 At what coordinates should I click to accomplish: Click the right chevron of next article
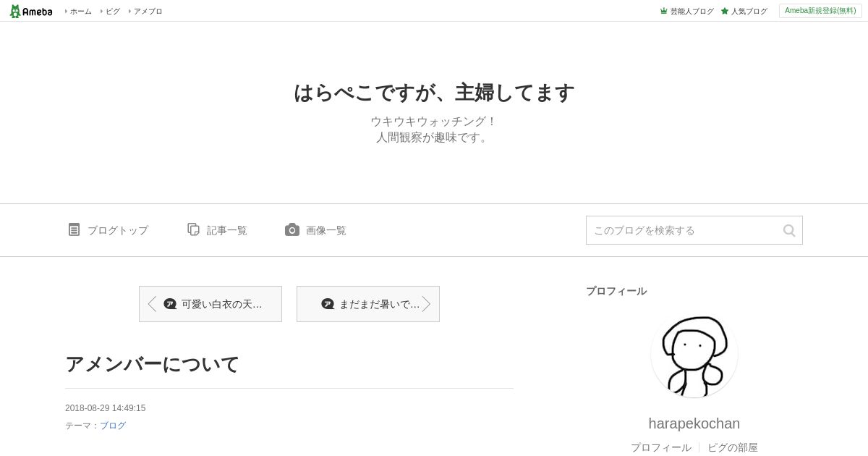(426, 304)
